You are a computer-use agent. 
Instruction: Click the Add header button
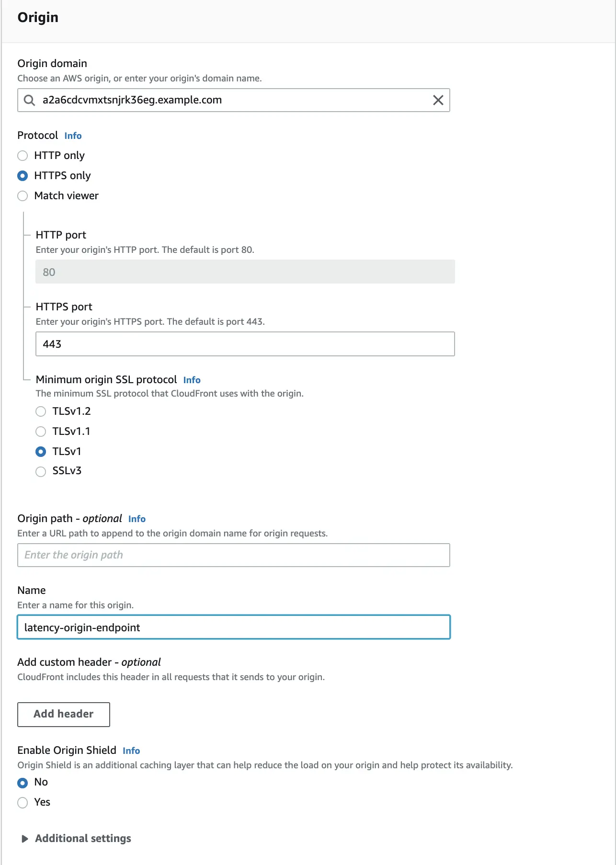[x=64, y=714]
